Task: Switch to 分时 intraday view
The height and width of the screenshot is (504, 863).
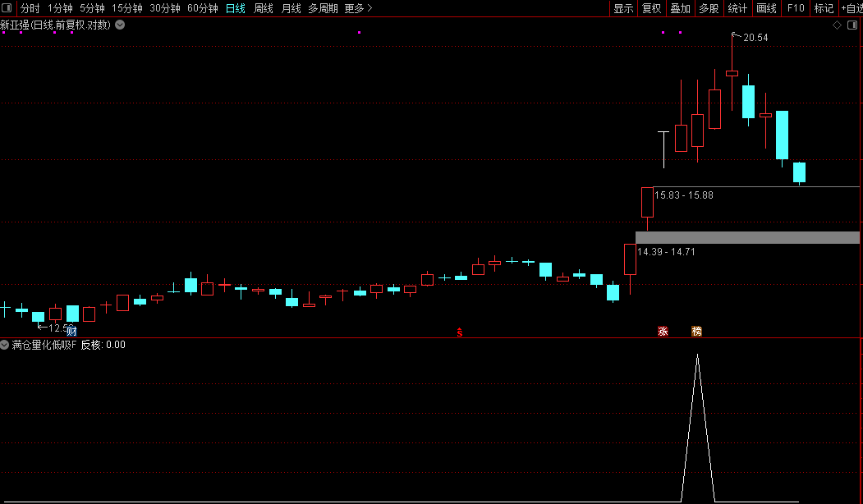Action: [30, 8]
